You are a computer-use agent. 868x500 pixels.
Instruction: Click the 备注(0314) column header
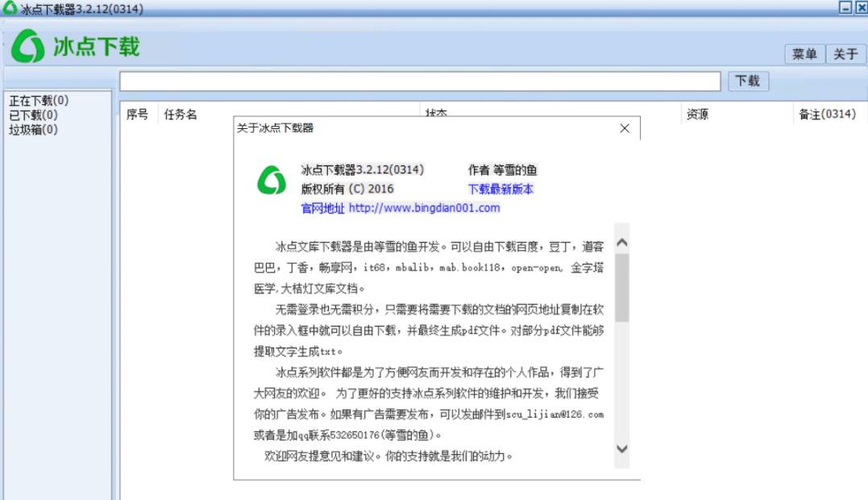tap(827, 115)
